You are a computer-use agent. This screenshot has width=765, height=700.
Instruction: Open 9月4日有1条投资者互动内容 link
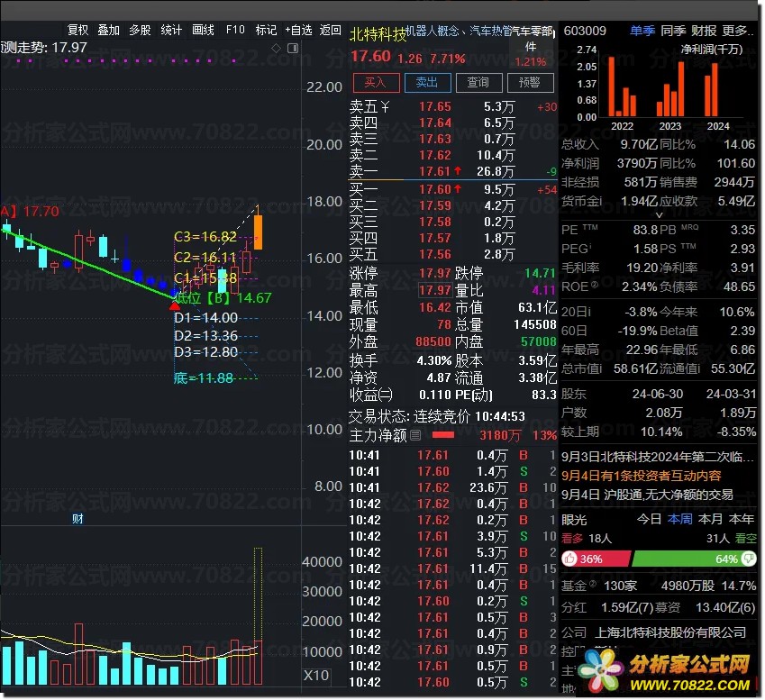[x=641, y=476]
